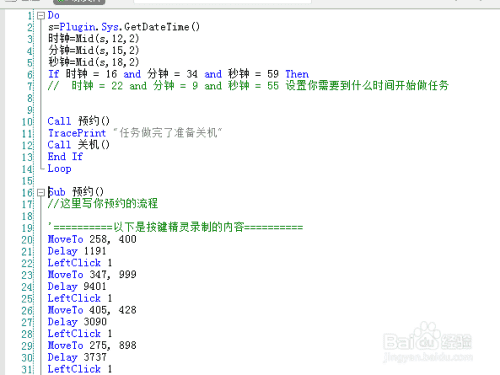500x375 pixels.
Task: Click 'Call 预约()' on line 10
Action: tap(78, 121)
